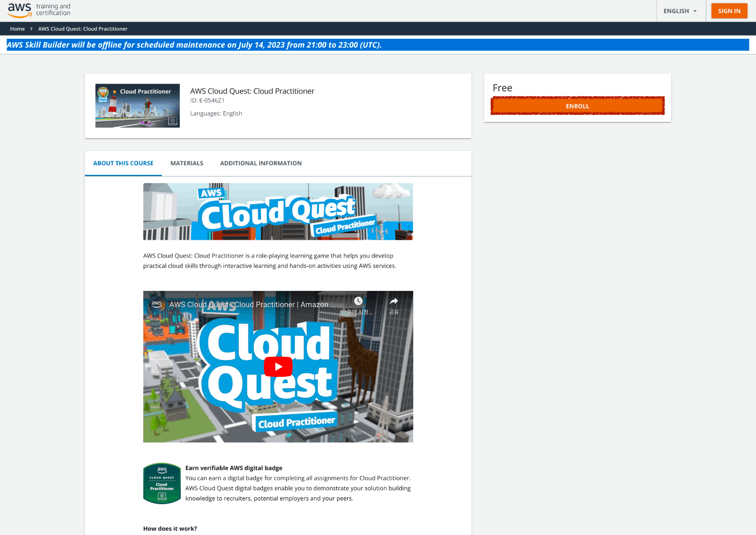The image size is (756, 535).
Task: Click the course title AWS Cloud Quest: Cloud Practitioner
Action: point(252,91)
